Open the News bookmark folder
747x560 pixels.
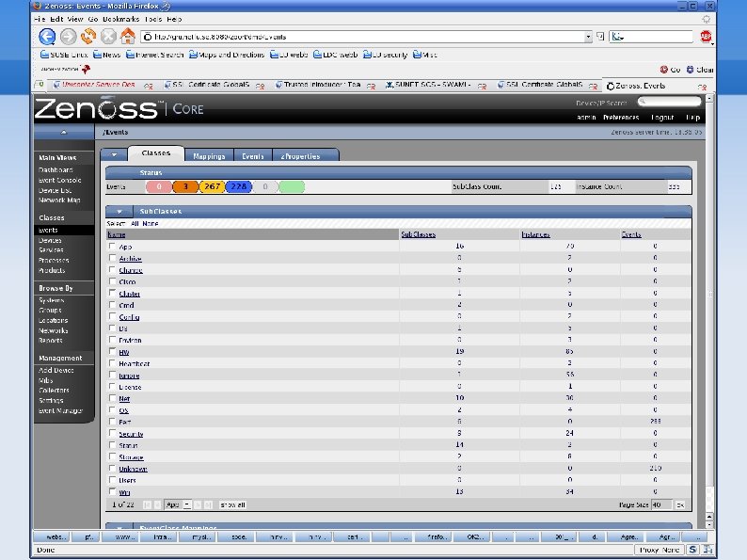click(x=106, y=55)
